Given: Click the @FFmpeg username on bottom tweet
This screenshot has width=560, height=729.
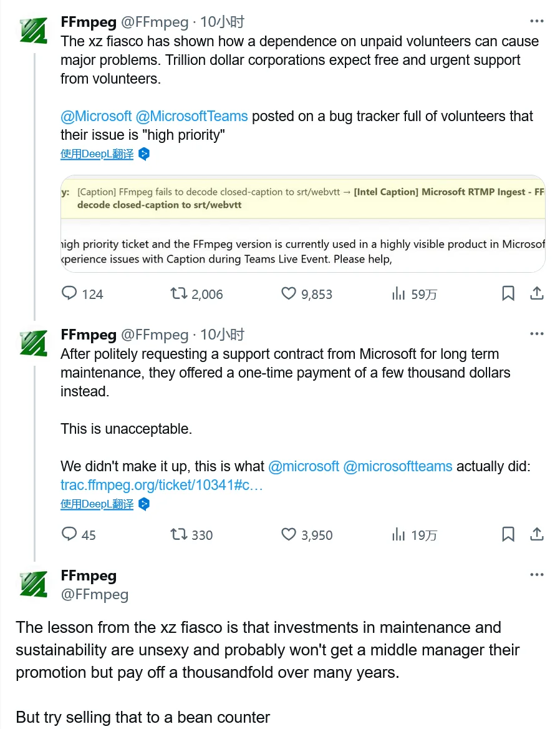Looking at the screenshot, I should click(x=95, y=594).
